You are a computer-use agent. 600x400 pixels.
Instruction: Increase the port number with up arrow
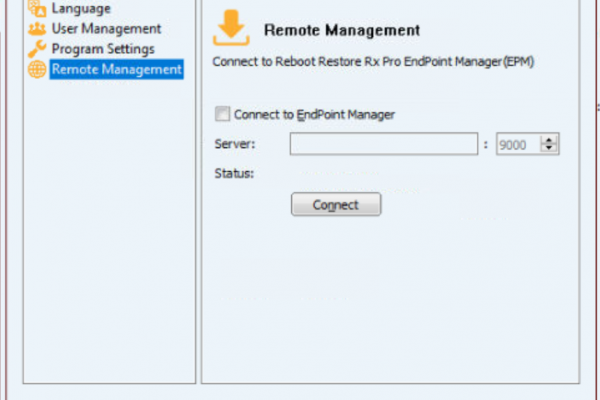(549, 139)
